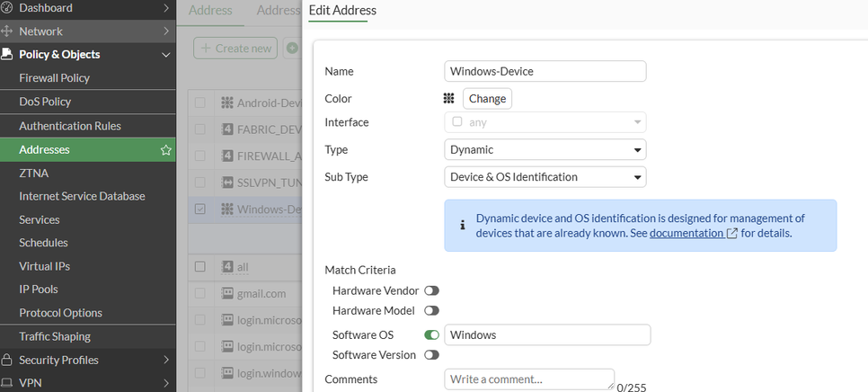Click the color swatch grid icon

(448, 99)
